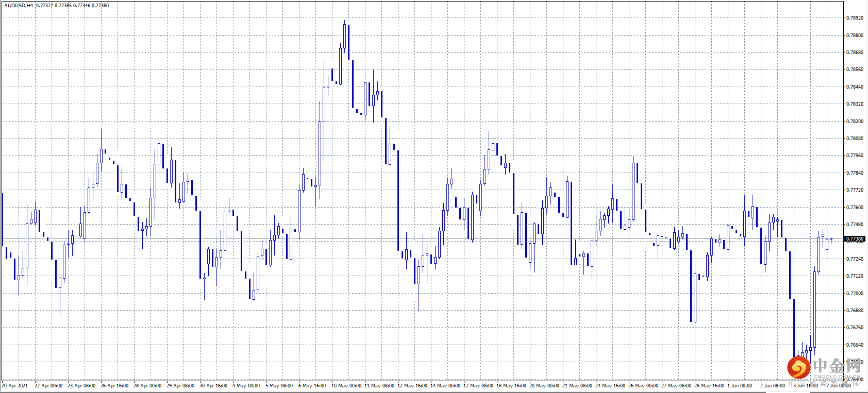868x393 pixels.
Task: Click the 0.77600 price axis label
Action: (x=855, y=208)
